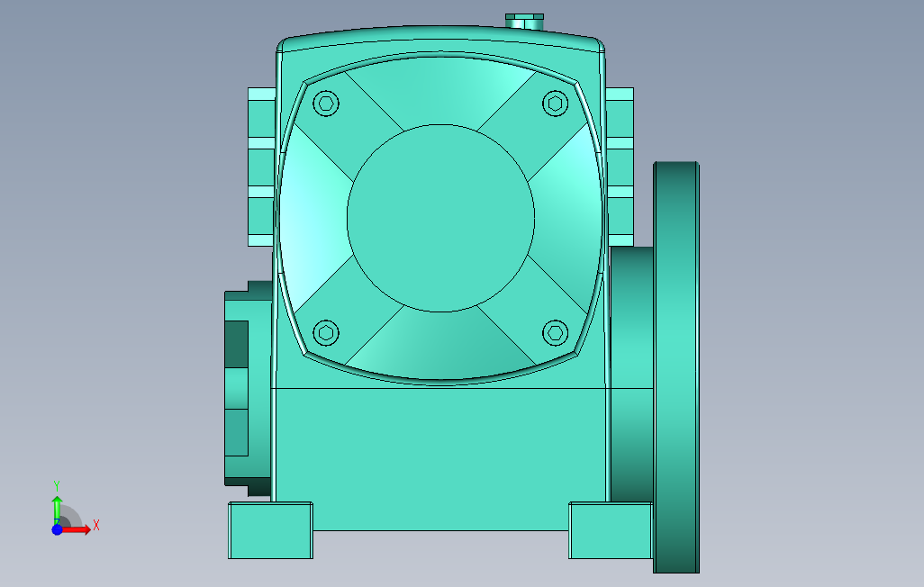Click the blue Z axis ball on the triad
The image size is (924, 587).
[57, 530]
